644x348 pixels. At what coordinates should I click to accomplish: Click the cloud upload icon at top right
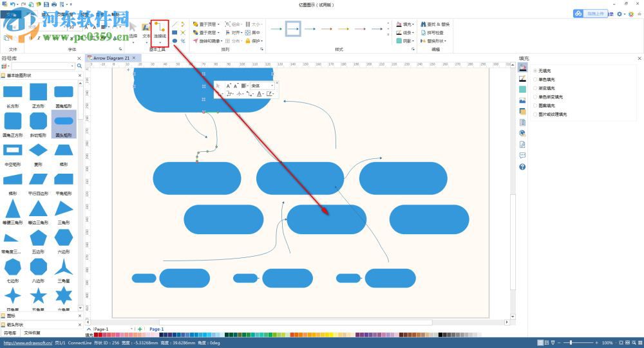(578, 14)
